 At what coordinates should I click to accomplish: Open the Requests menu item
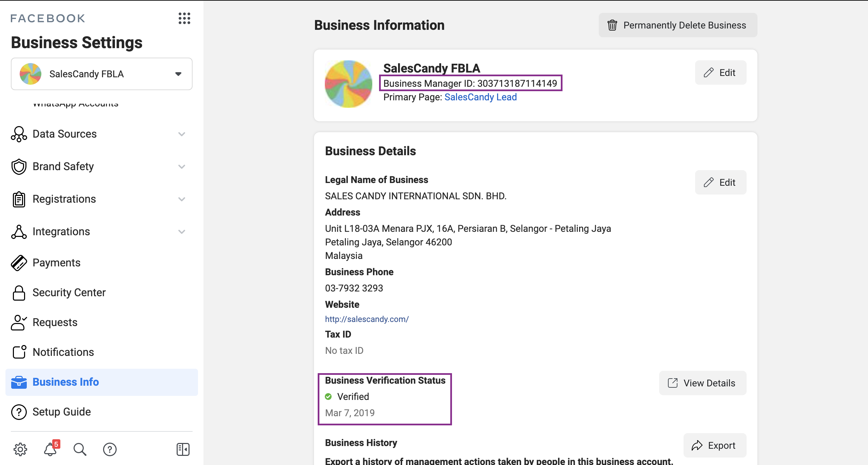pos(55,322)
